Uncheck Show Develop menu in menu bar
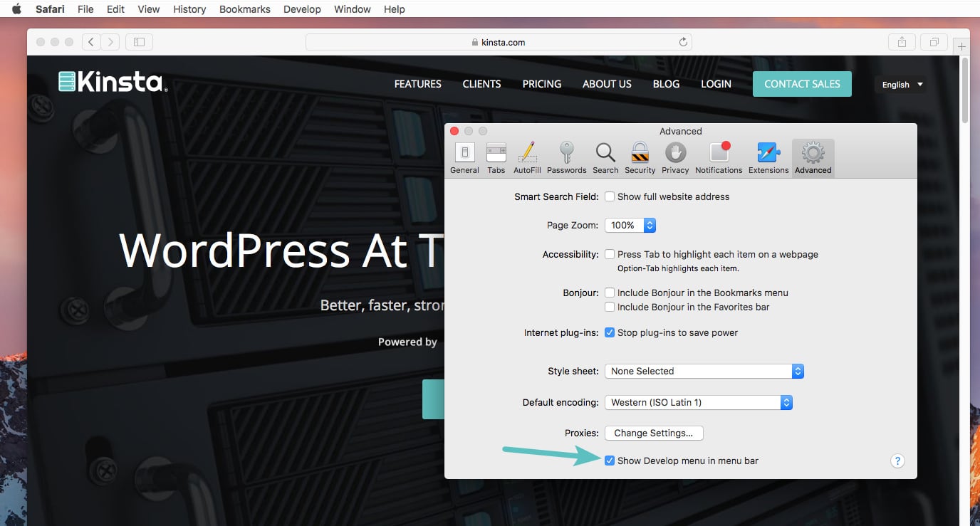 point(610,461)
